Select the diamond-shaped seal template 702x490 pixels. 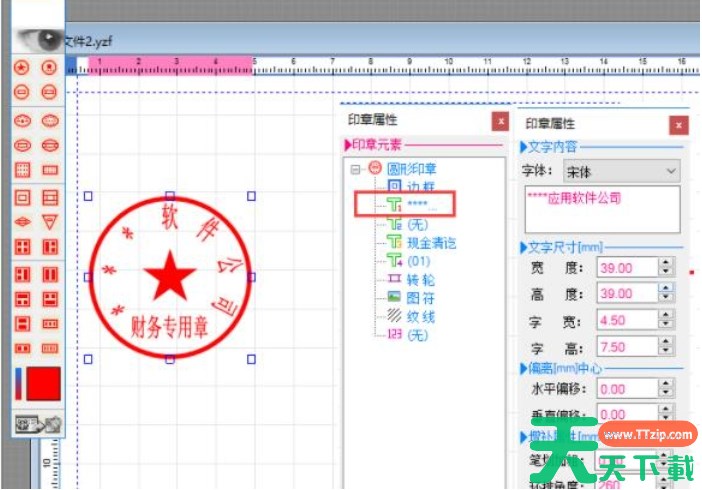(x=22, y=221)
